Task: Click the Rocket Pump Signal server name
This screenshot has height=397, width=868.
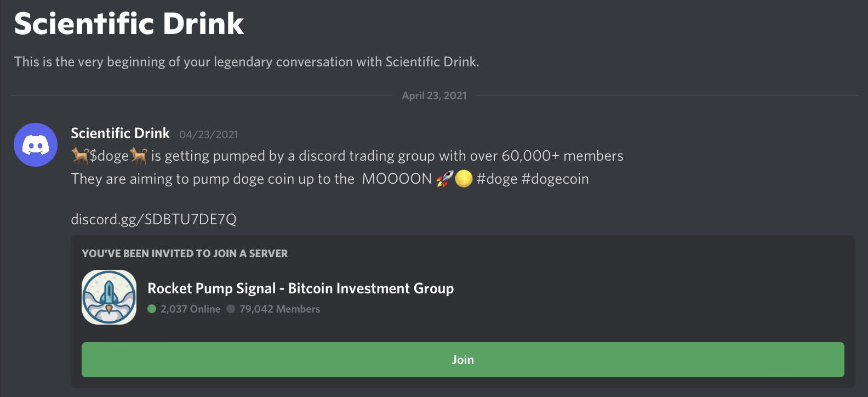Action: point(300,288)
